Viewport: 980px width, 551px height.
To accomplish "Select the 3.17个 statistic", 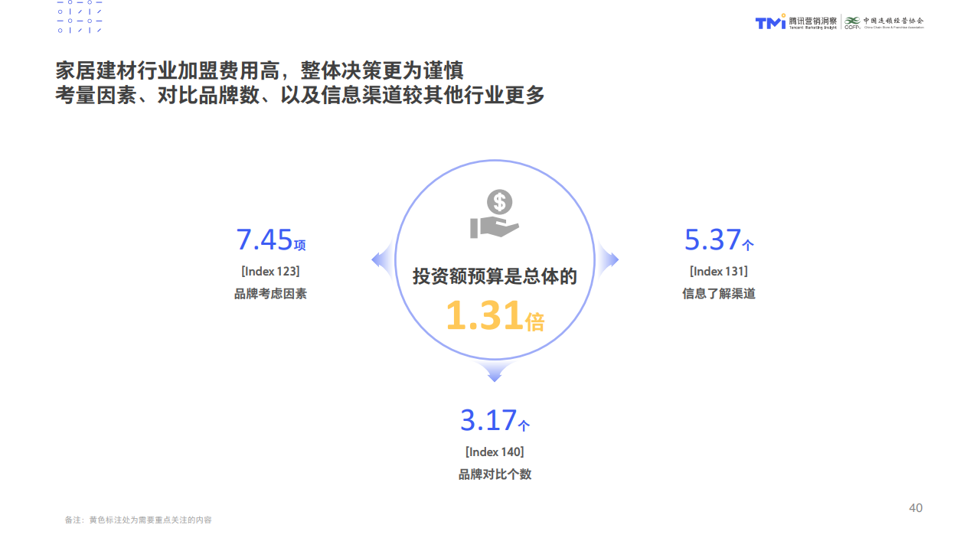I will click(x=495, y=421).
